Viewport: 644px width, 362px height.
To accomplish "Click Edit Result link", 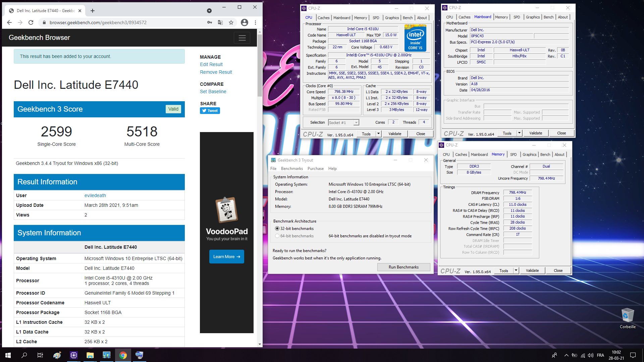I will click(211, 64).
